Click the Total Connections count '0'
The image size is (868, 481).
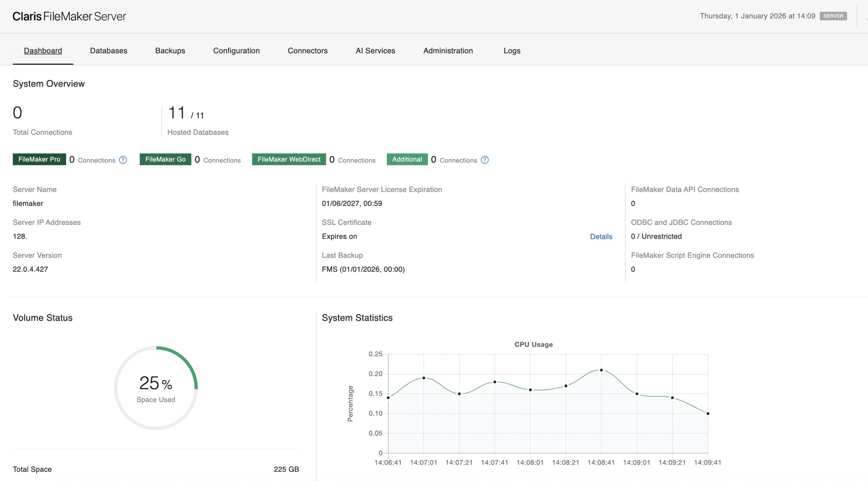point(17,113)
